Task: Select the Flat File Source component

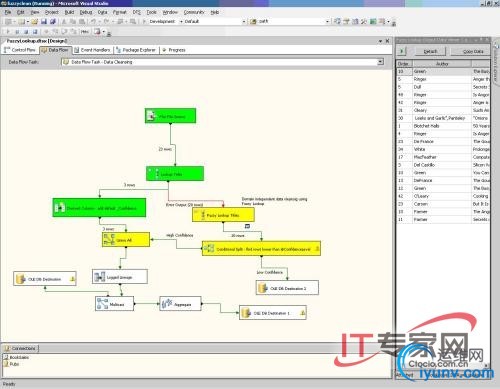Action: (x=170, y=116)
